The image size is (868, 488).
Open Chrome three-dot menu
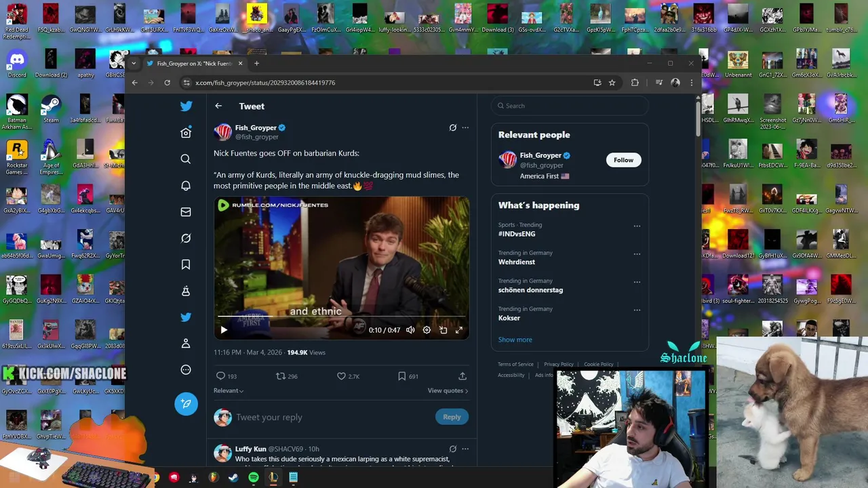[691, 83]
